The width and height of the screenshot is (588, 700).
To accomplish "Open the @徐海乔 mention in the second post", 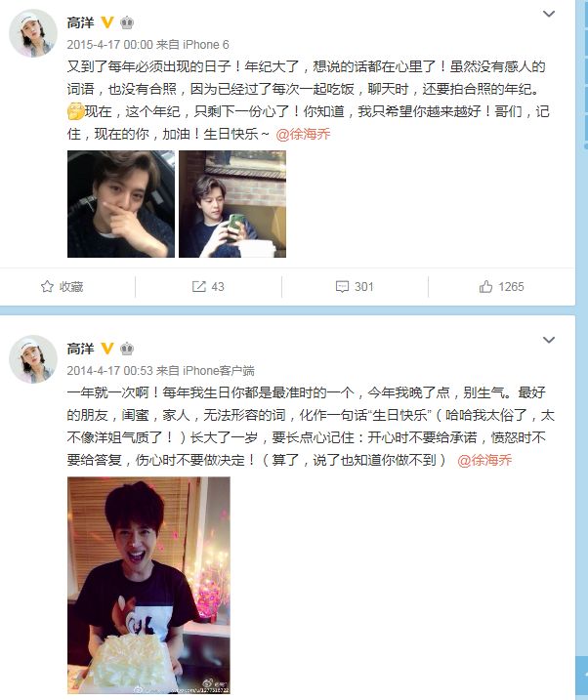I will click(x=484, y=460).
